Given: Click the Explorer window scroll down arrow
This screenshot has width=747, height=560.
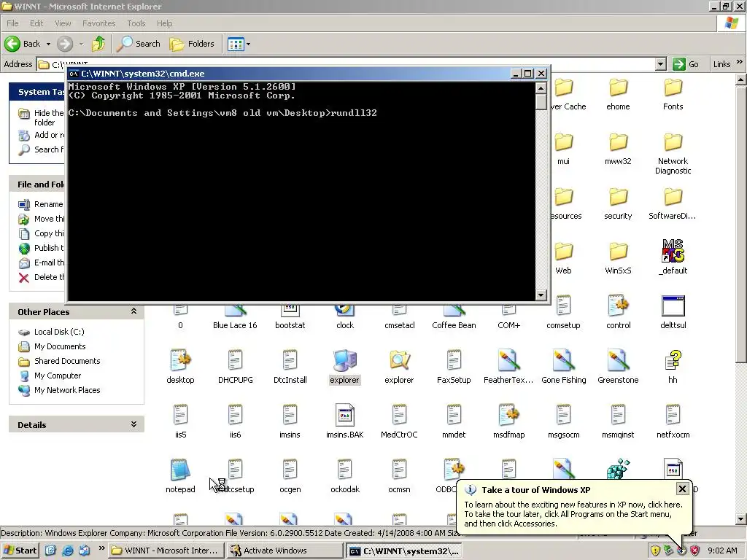Looking at the screenshot, I should pos(741,519).
